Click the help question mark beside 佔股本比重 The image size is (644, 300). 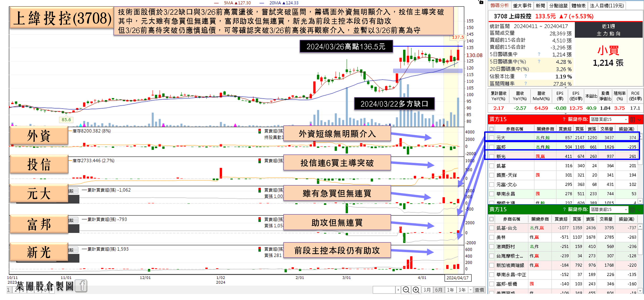526,76
